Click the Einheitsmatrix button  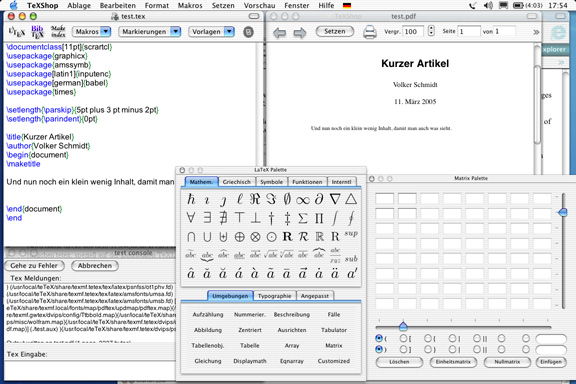[x=453, y=362]
